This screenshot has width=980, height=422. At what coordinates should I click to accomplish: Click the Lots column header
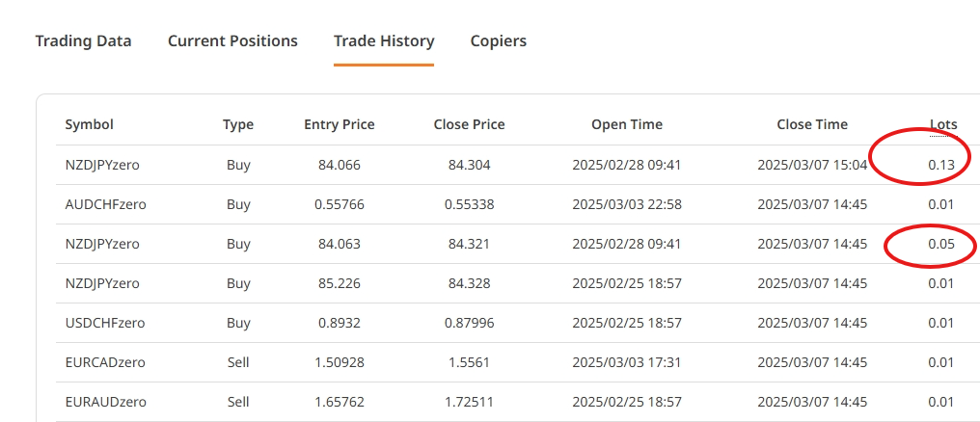943,124
